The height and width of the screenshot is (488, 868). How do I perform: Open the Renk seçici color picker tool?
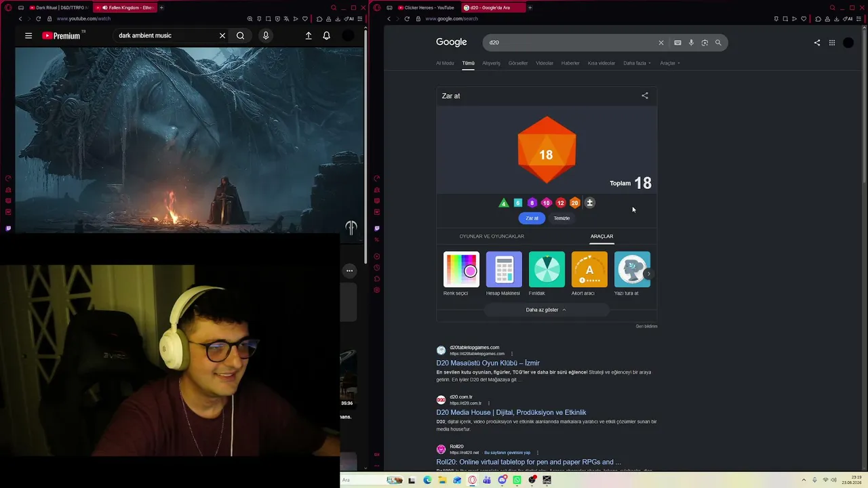click(x=461, y=274)
